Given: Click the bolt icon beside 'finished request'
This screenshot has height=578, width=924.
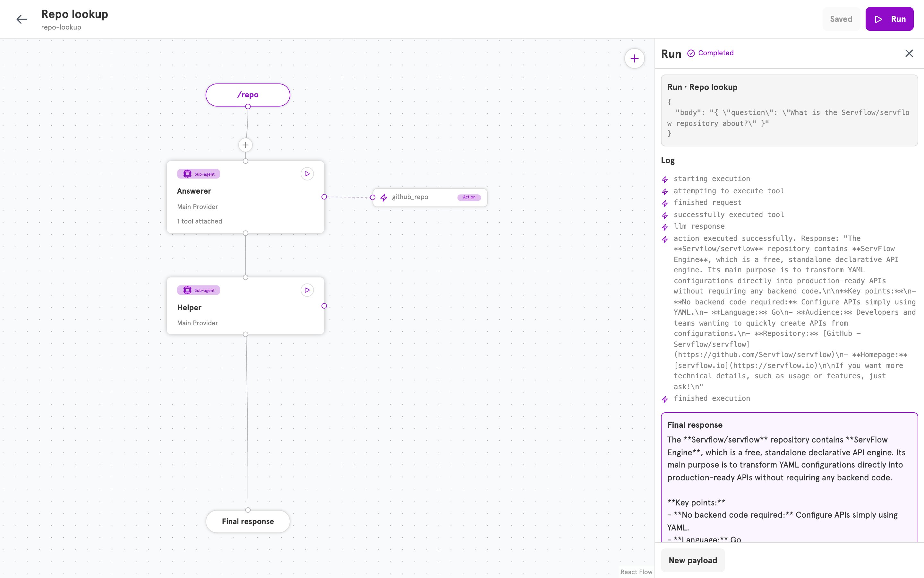Looking at the screenshot, I should (665, 203).
